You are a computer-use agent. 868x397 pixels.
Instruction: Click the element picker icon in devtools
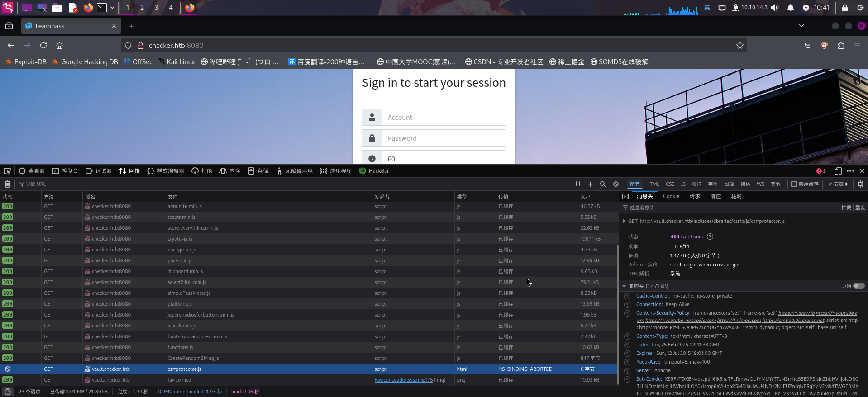tap(7, 171)
